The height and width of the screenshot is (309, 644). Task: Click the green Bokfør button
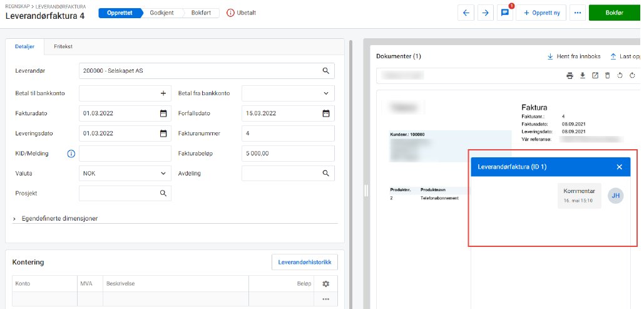click(x=614, y=13)
